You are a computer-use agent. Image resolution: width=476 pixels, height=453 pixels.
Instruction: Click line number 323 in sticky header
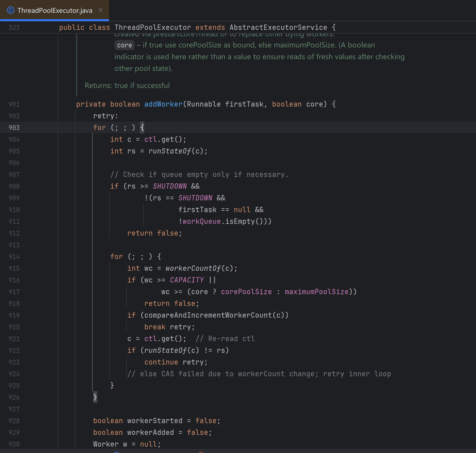coord(14,27)
